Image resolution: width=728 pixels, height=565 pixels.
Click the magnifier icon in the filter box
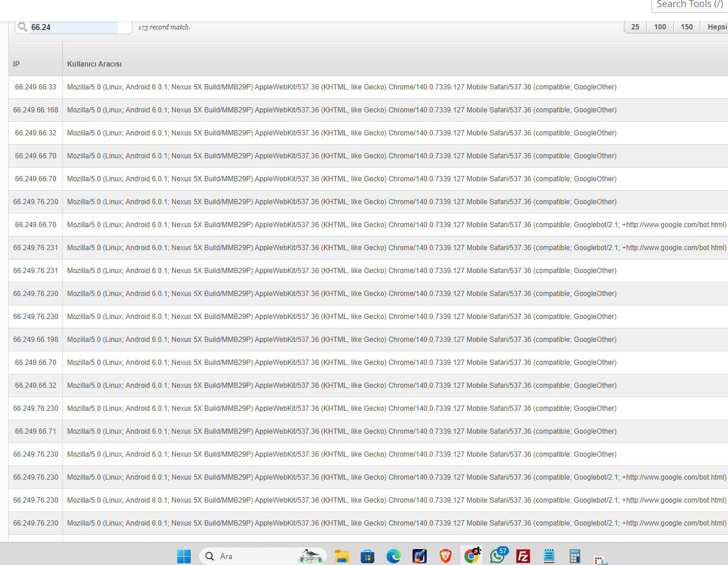22,27
